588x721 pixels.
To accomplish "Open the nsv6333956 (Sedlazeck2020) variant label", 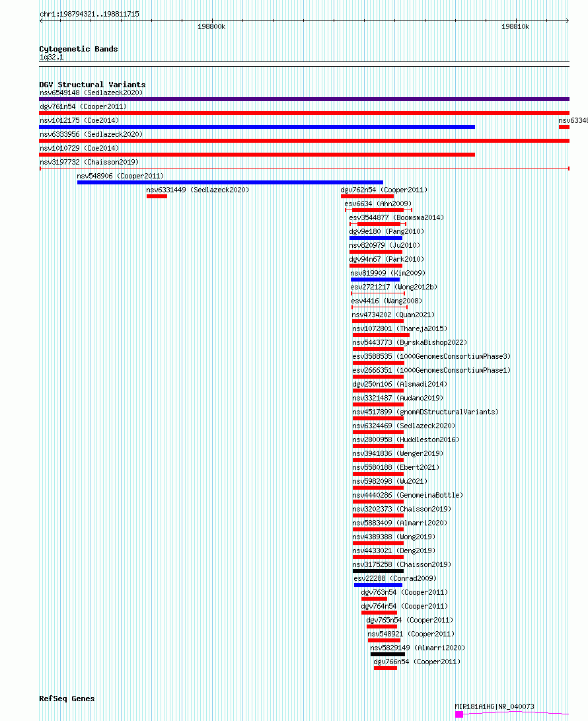I will (x=91, y=134).
